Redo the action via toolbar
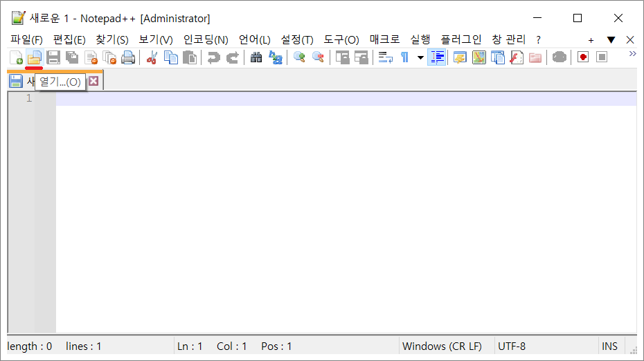The image size is (644, 361). point(233,57)
